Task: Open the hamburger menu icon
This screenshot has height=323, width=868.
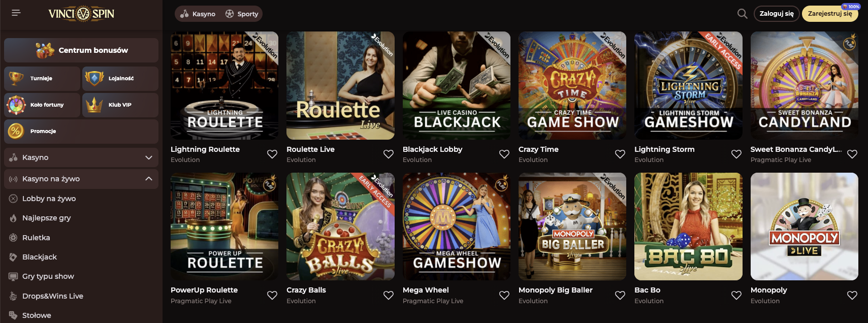Action: tap(16, 13)
